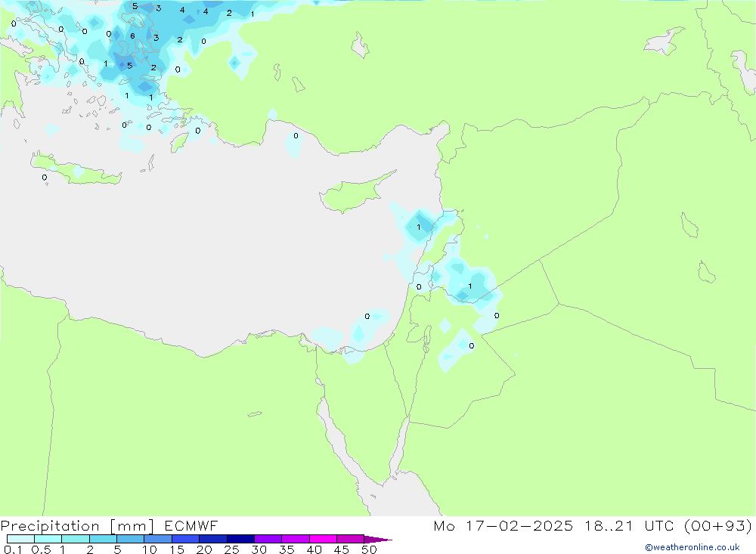This screenshot has height=554, width=756.
Task: Click the legend label '45'
Action: coord(342,549)
